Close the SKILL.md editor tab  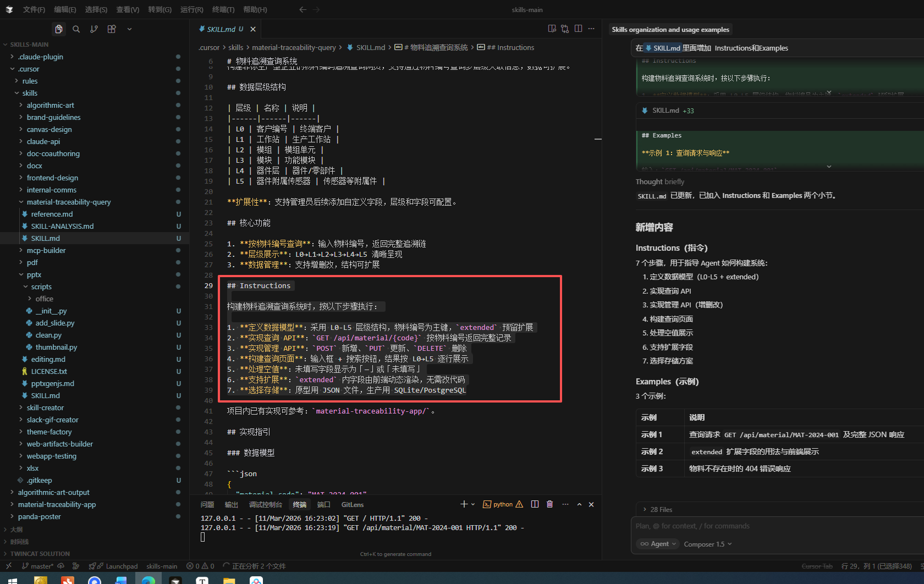253,29
